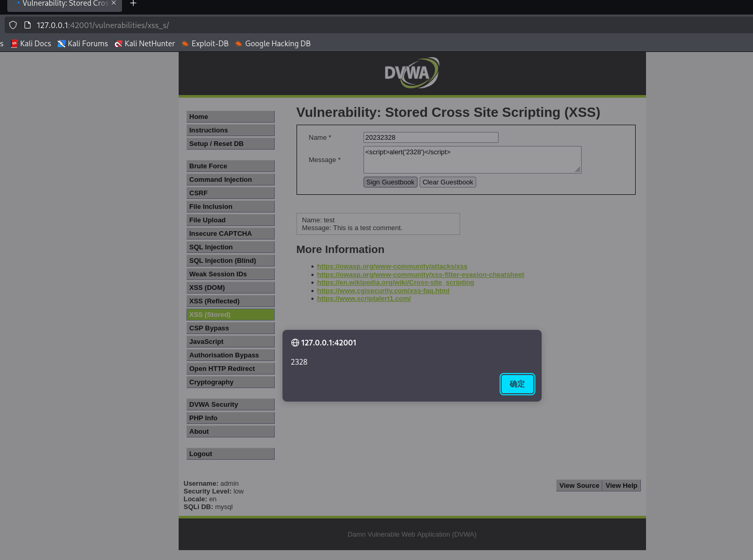Image resolution: width=753 pixels, height=560 pixels.
Task: Open OWASP xss-filter-evasion-cheatsheet link
Action: tap(420, 274)
